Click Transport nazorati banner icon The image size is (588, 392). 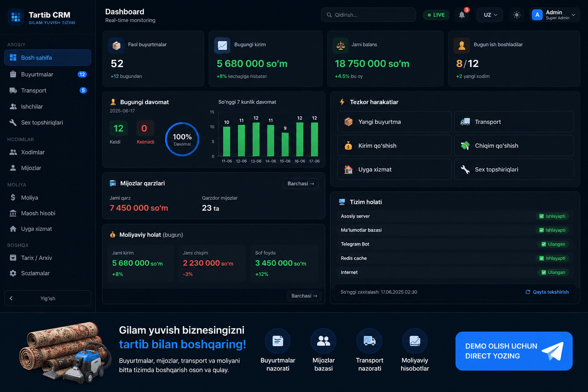tap(369, 341)
